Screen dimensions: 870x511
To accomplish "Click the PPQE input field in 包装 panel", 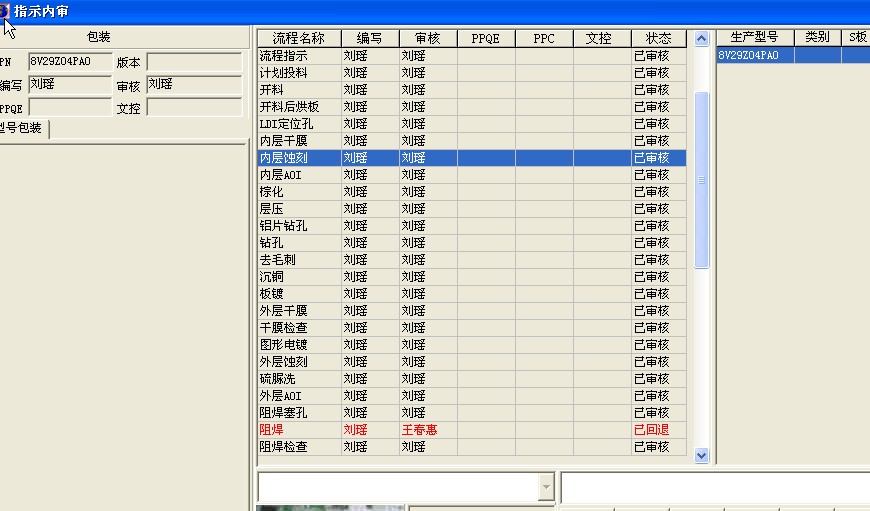I will (x=70, y=107).
